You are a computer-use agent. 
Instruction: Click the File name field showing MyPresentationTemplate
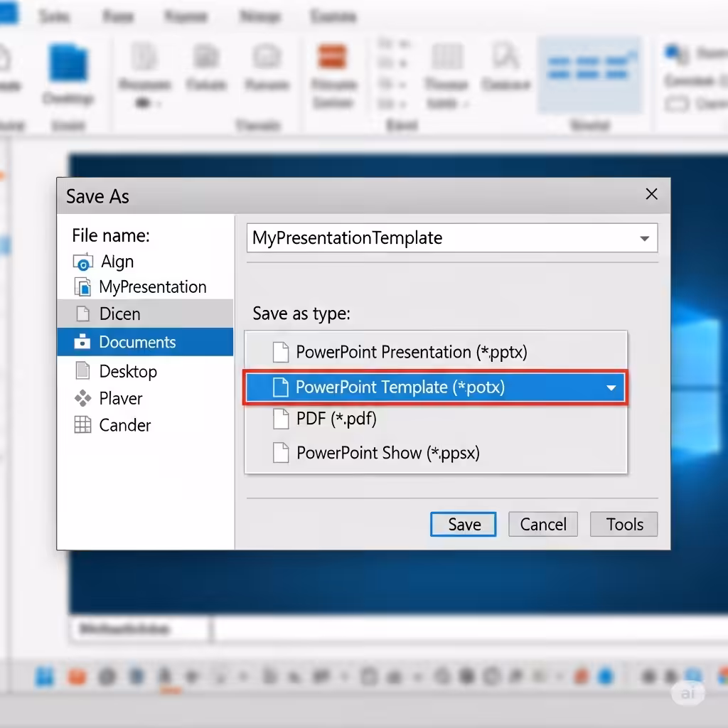pos(451,237)
